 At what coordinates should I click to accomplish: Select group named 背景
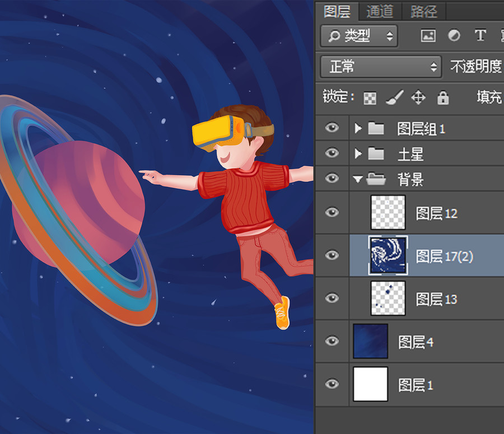point(410,179)
